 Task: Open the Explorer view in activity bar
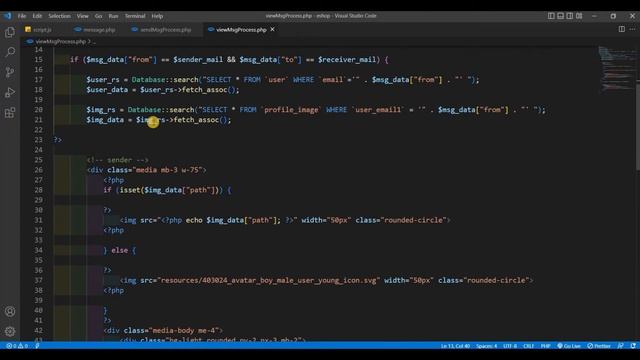click(x=10, y=32)
